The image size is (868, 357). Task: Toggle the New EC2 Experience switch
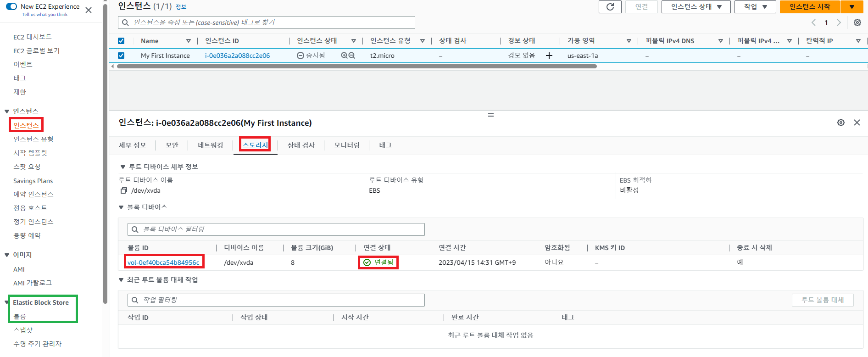coord(11,6)
